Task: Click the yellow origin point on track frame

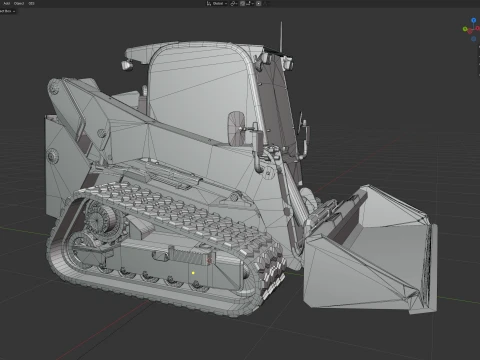Action: click(x=193, y=273)
